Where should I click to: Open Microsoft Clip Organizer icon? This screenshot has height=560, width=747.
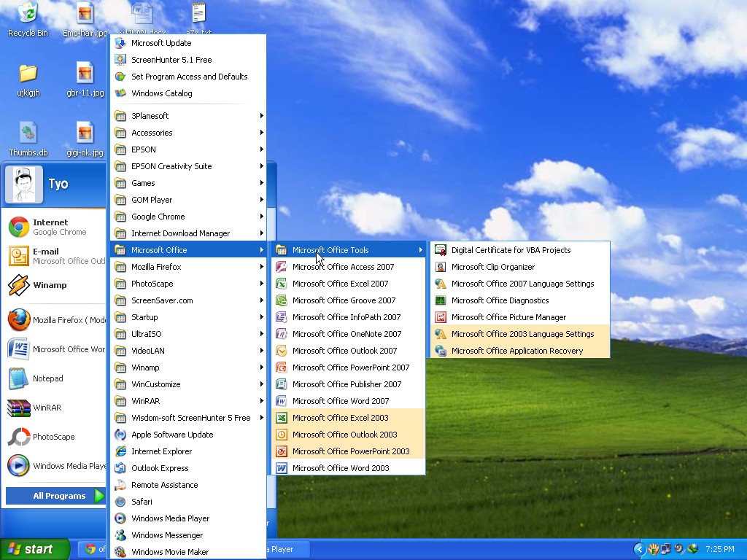pyautogui.click(x=441, y=267)
